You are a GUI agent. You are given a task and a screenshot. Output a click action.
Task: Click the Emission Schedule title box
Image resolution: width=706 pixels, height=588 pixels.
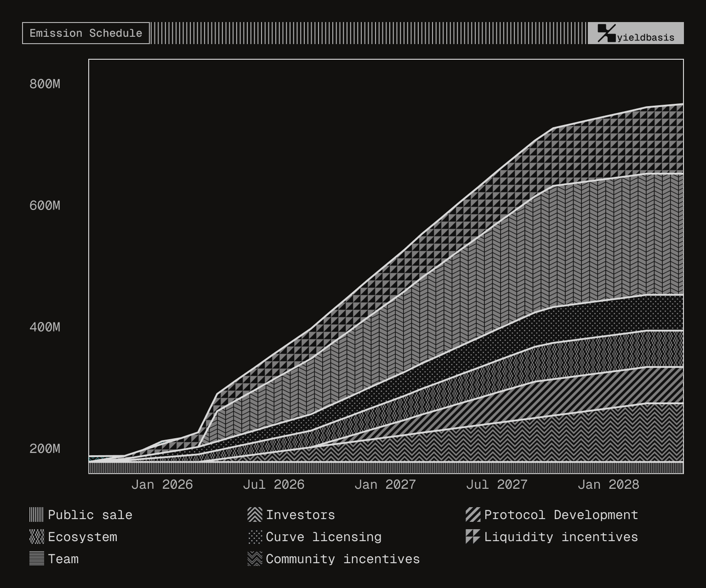86,33
